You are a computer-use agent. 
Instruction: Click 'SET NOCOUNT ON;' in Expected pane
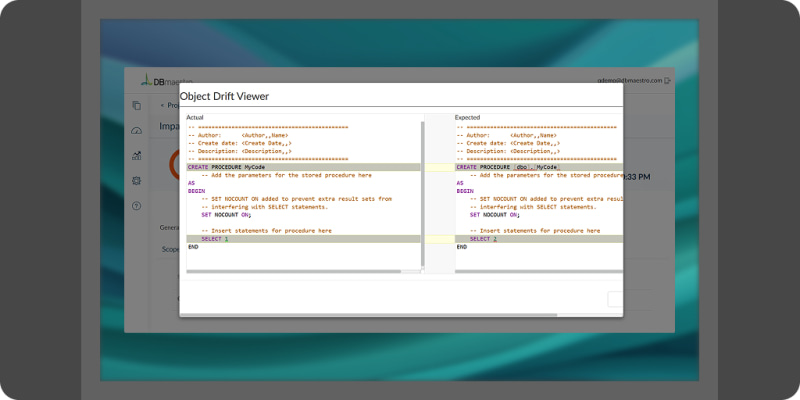(x=495, y=215)
